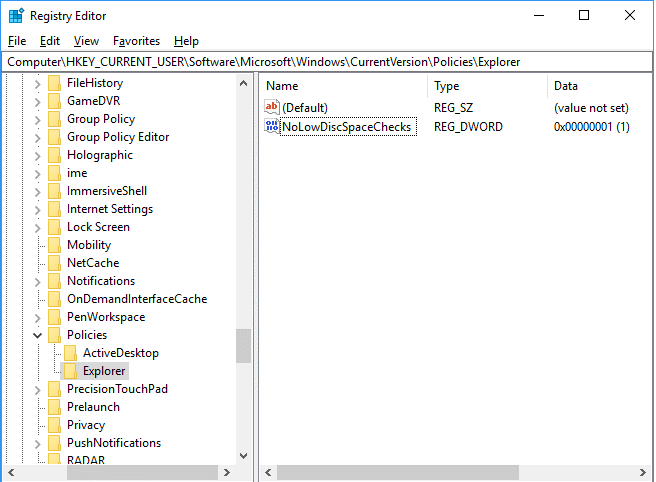Click the NoLowDiscSpaceChecks DWORD icon

pyautogui.click(x=272, y=126)
